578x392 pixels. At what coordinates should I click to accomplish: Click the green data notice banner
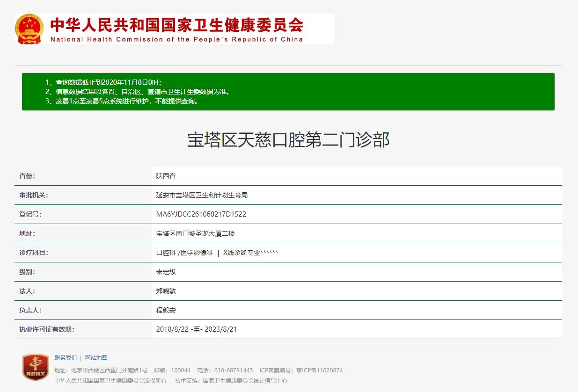click(289, 91)
